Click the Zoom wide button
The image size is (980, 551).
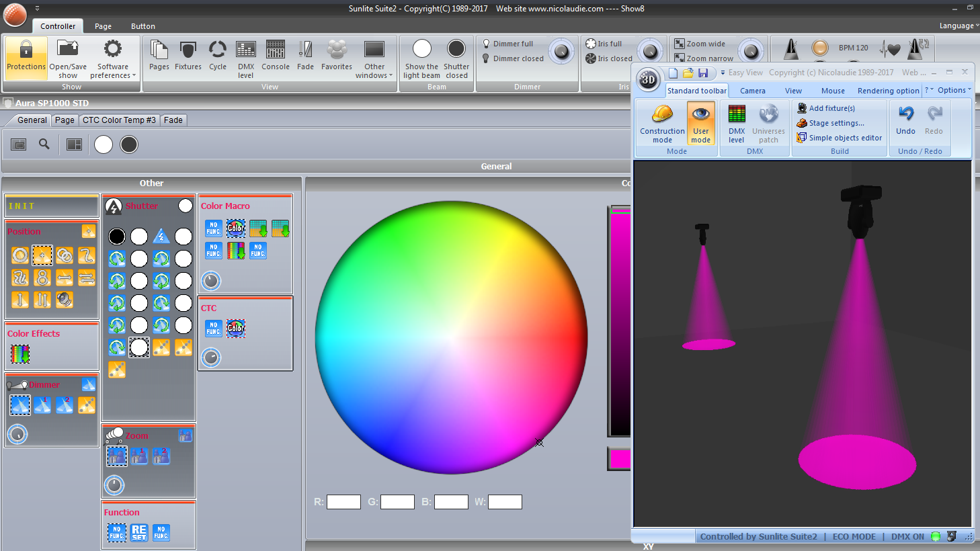(700, 44)
